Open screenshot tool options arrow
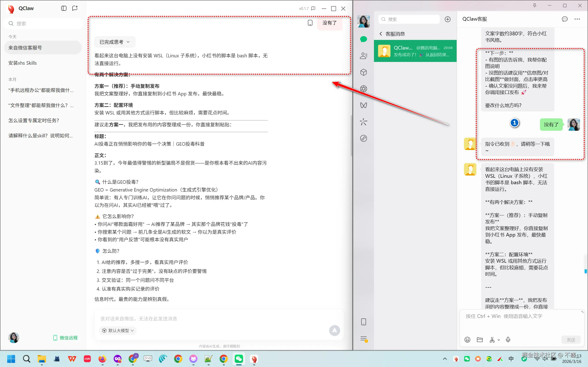588x367 pixels. (499, 340)
